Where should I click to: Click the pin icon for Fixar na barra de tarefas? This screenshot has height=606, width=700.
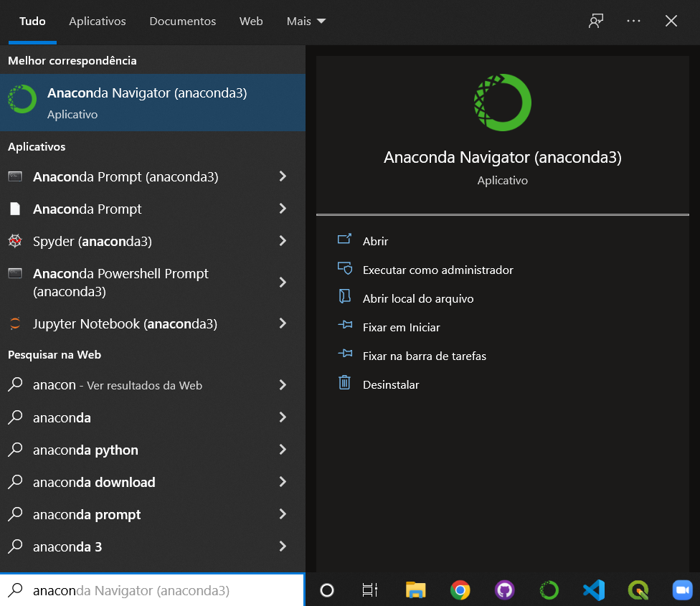click(345, 354)
